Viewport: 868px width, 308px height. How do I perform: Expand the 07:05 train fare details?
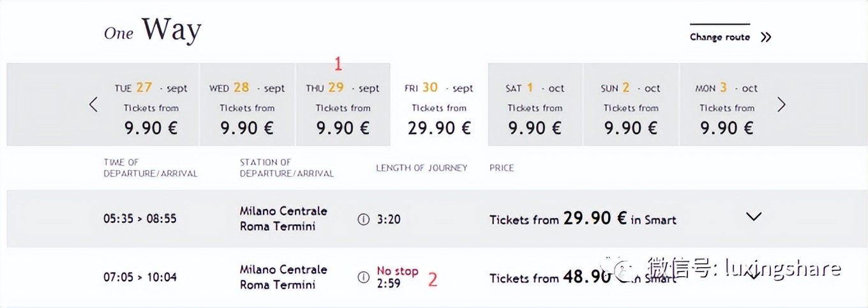tap(754, 275)
